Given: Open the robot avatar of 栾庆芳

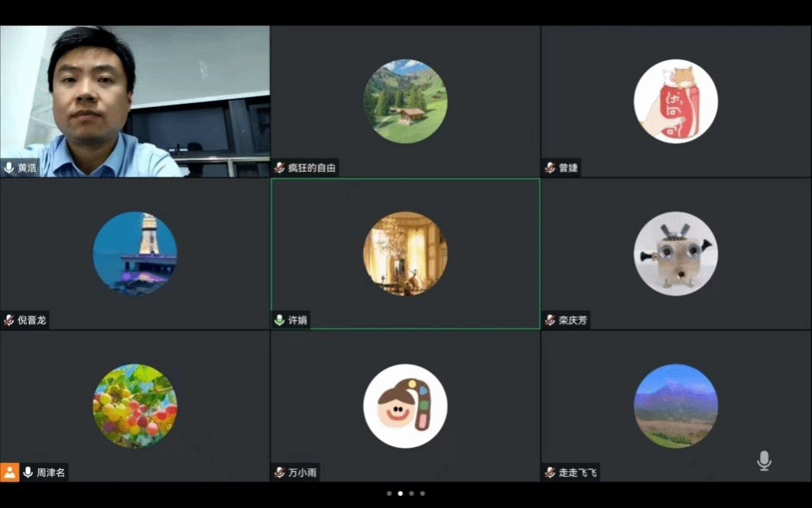Looking at the screenshot, I should (675, 254).
